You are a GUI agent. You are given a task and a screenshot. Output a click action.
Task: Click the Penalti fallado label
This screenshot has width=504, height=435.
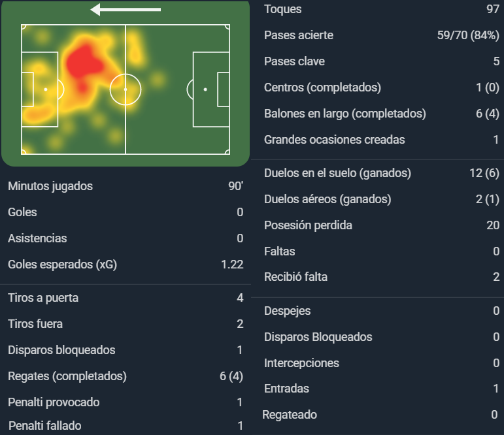pyautogui.click(x=44, y=426)
